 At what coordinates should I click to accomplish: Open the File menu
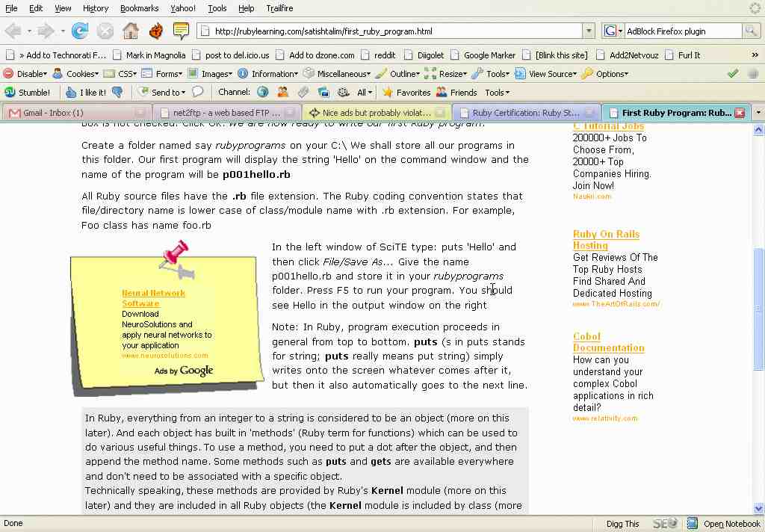11,8
